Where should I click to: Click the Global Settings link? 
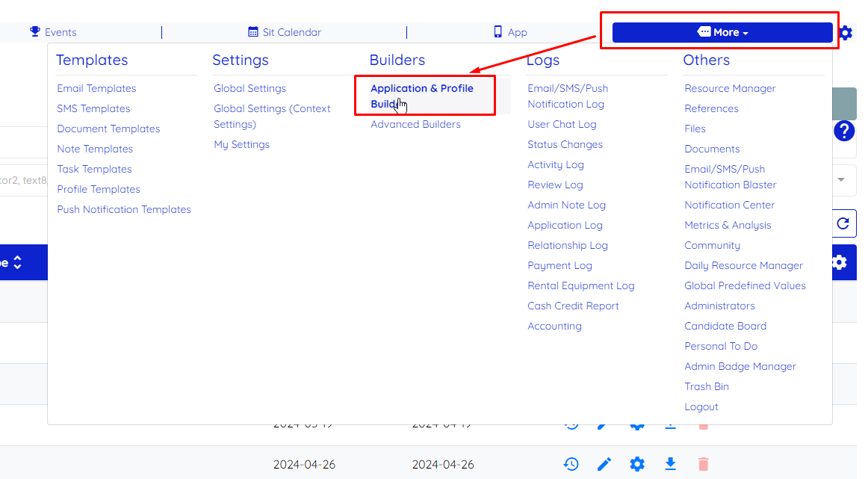point(249,88)
